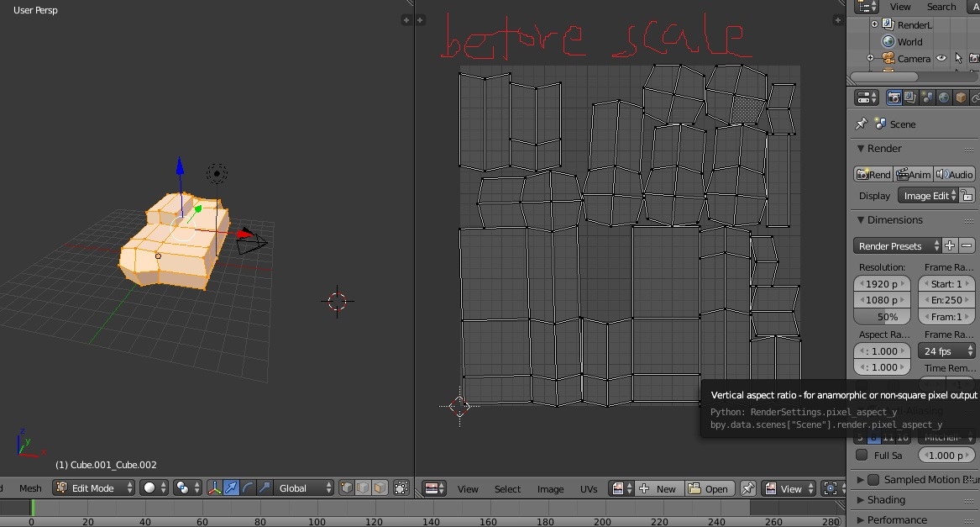Enable the Full Sample checkbox

pos(862,455)
